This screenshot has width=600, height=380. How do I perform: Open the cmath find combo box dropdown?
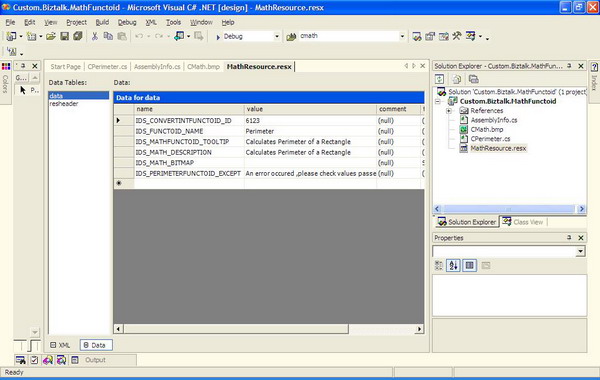402,36
